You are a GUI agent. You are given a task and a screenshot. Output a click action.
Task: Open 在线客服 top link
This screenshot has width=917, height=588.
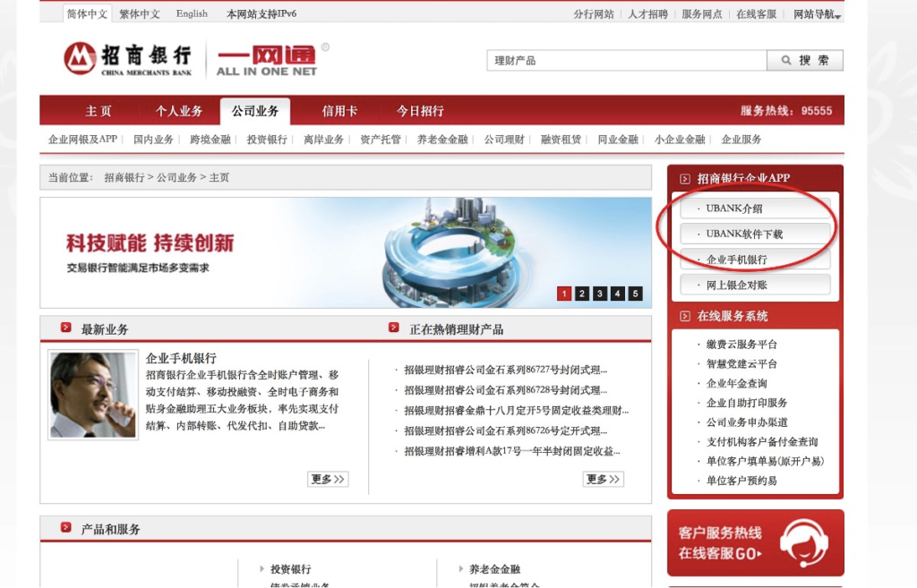[756, 14]
